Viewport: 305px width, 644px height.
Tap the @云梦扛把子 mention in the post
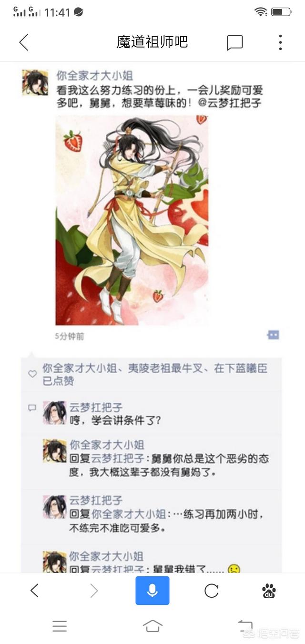(x=229, y=102)
